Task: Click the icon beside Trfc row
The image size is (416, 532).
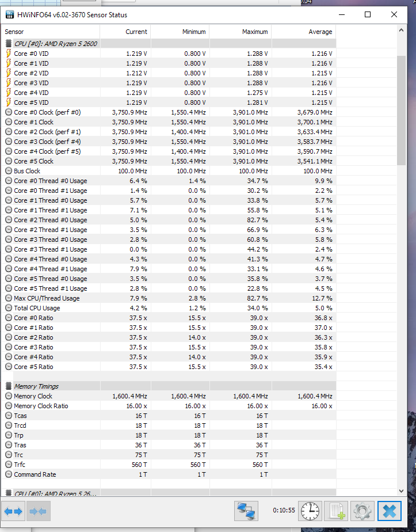Action: (x=9, y=465)
